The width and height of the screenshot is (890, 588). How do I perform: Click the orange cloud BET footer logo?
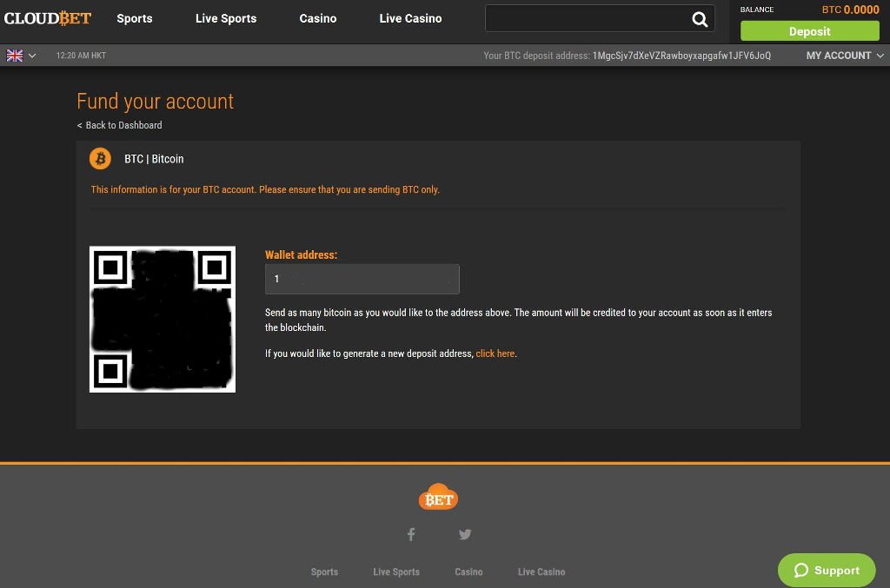[438, 497]
